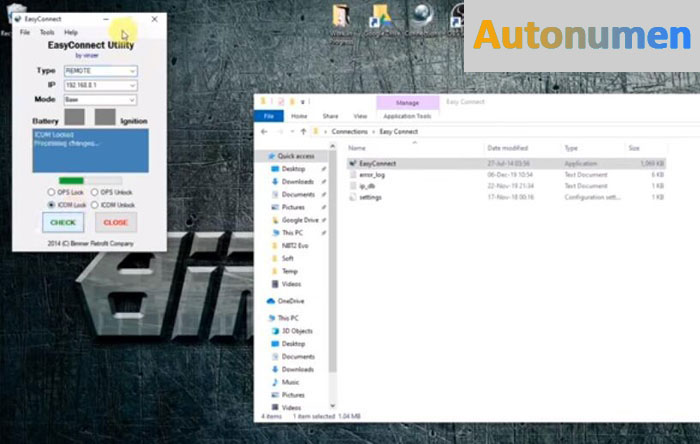Go to Connections in the breadcrumb path
Viewport: 700px width, 444px height.
point(350,132)
